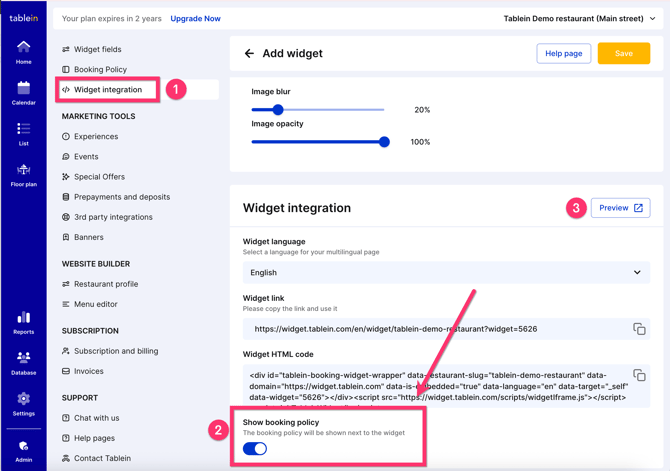
Task: Click the Events chat bubble icon
Action: coord(65,156)
